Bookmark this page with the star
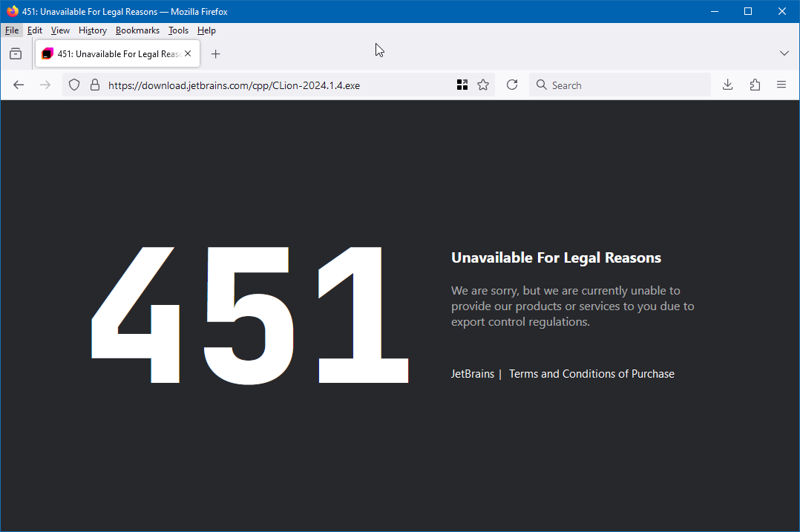This screenshot has height=532, width=800. pyautogui.click(x=483, y=85)
